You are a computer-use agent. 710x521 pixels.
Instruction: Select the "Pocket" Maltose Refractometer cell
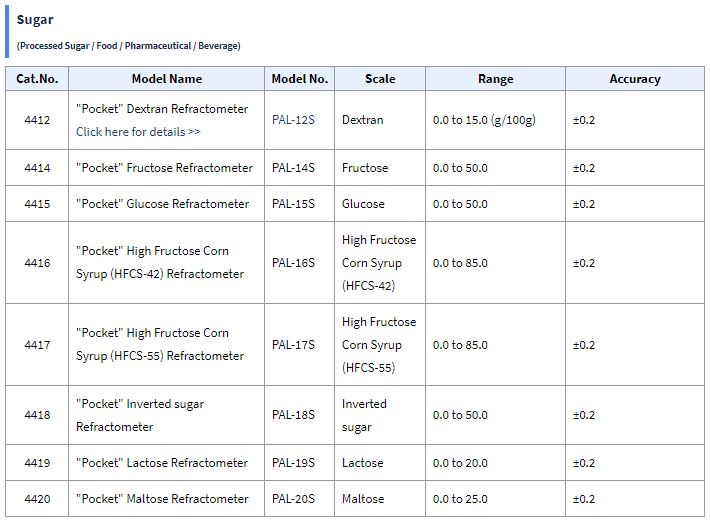click(x=167, y=498)
